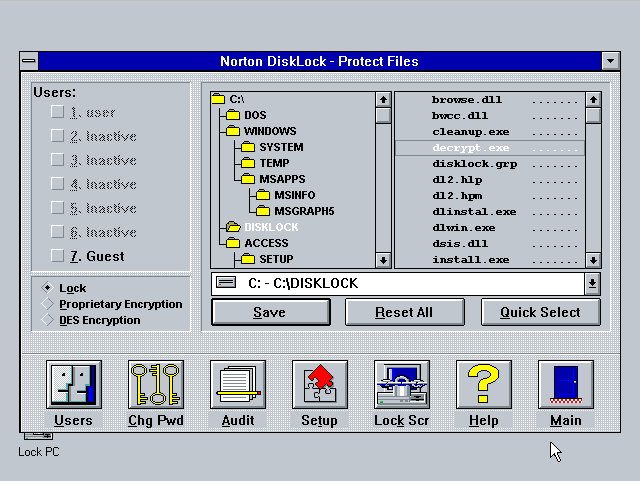Select cleanup.exe in file list
This screenshot has height=481, width=640.
[490, 132]
